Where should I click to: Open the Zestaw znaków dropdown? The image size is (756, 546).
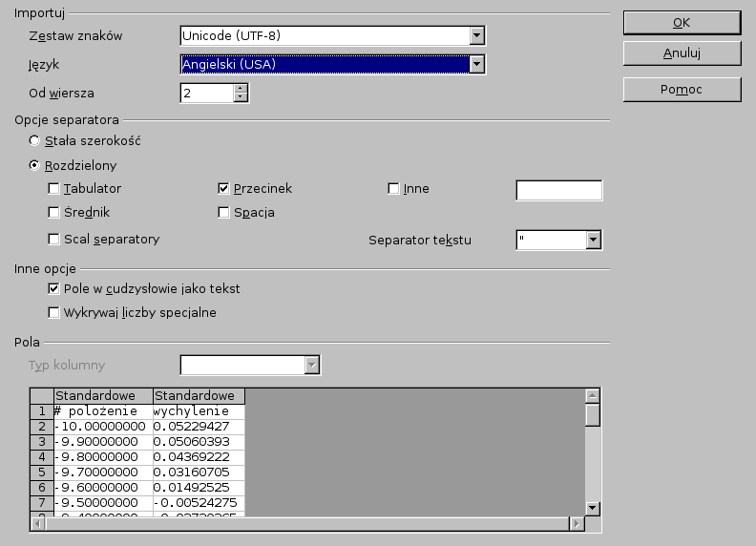(477, 36)
